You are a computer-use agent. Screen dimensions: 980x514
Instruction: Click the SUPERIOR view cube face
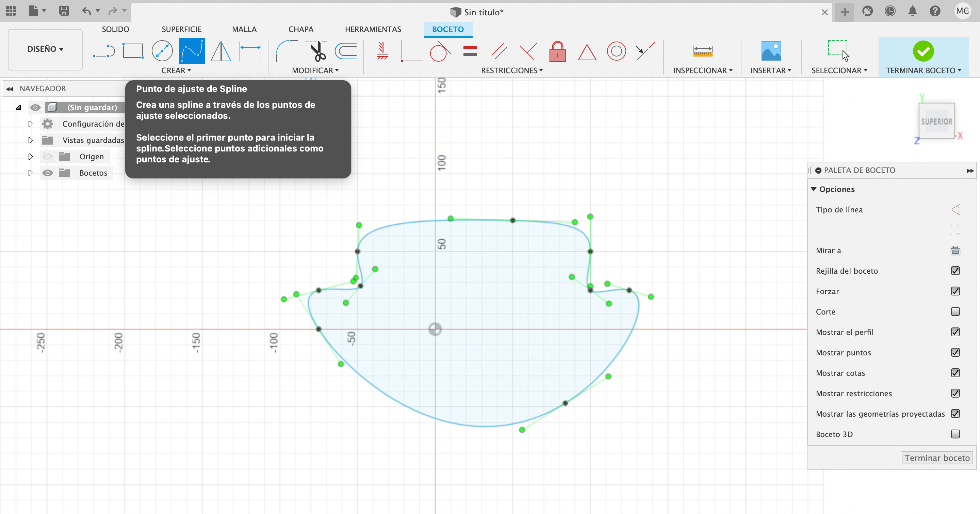click(936, 122)
